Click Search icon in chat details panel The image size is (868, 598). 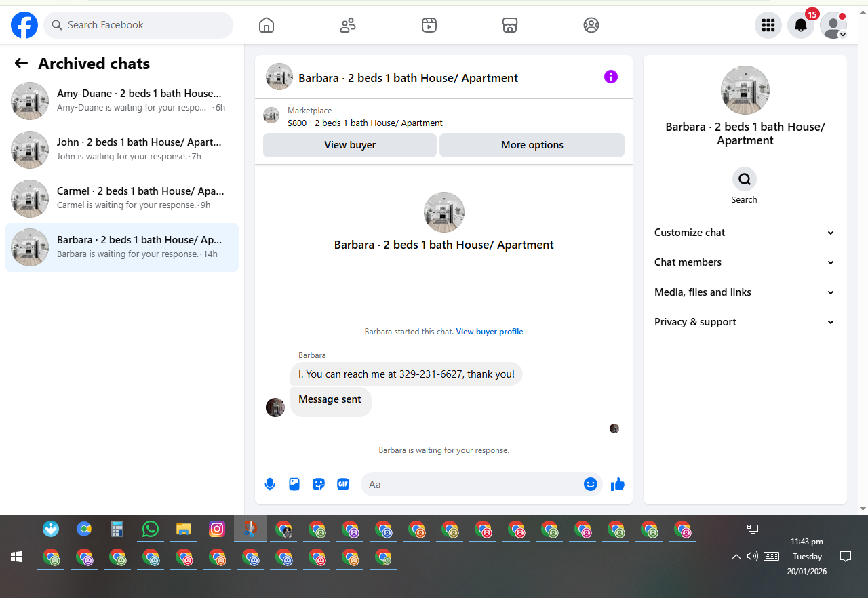pyautogui.click(x=745, y=179)
